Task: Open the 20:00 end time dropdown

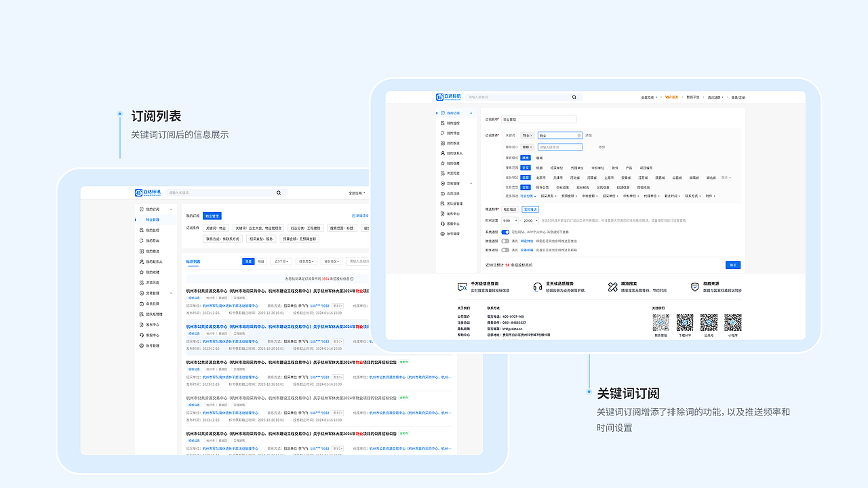Action: [x=530, y=220]
